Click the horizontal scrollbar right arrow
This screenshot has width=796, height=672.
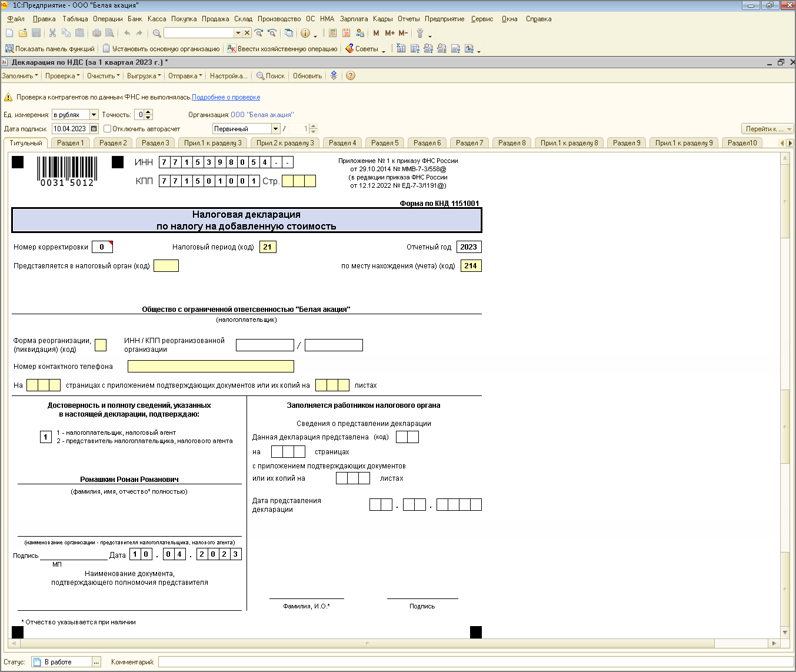click(x=774, y=643)
